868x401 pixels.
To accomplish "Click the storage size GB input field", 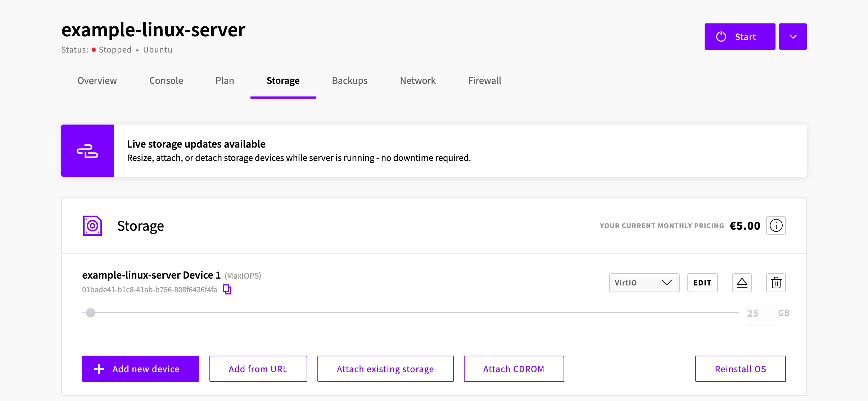I will click(761, 313).
